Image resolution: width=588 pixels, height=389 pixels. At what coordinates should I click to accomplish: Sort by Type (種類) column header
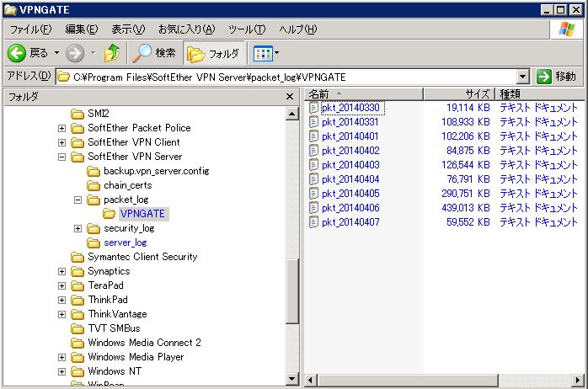pos(540,93)
